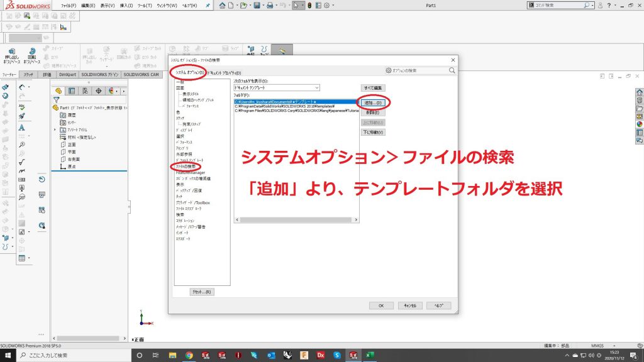Click the Rebuild traffic light icon

[309, 5]
